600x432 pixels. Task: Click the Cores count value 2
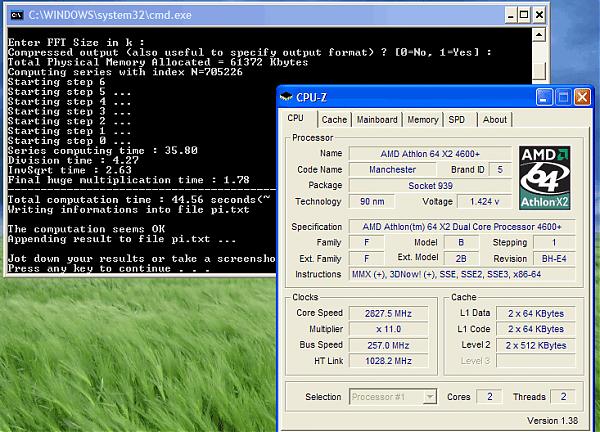point(489,396)
